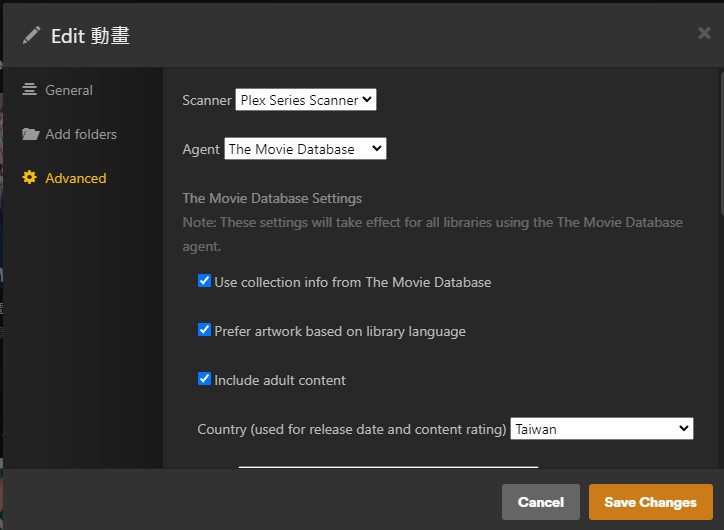Click the partially visible field below Country
Viewport: 724px width, 530px height.
[x=388, y=466]
